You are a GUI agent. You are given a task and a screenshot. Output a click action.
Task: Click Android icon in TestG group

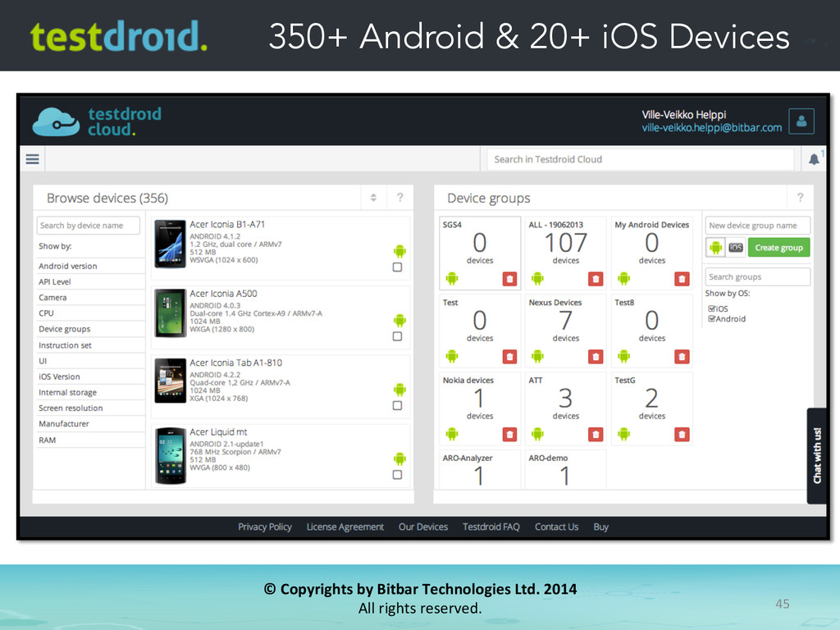pos(623,434)
